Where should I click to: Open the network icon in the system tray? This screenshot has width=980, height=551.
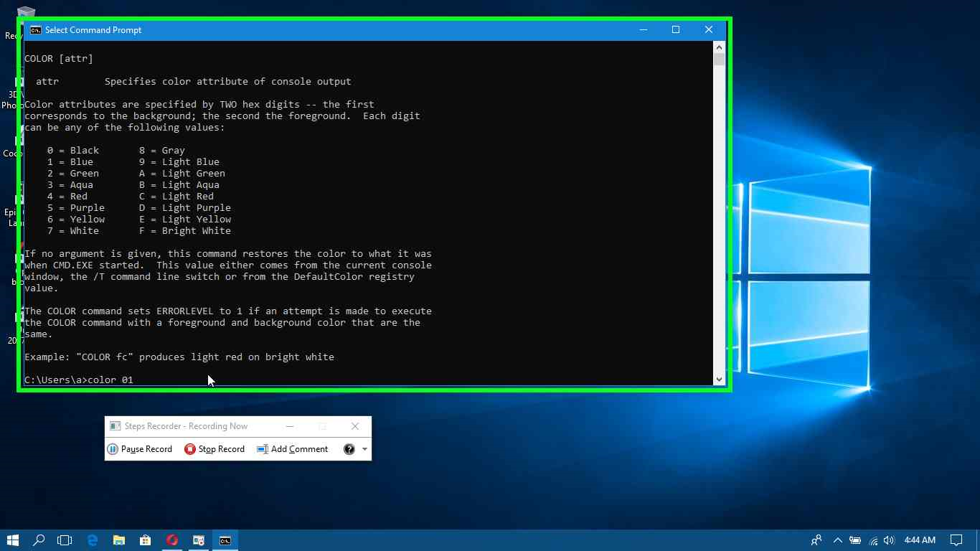coord(873,540)
